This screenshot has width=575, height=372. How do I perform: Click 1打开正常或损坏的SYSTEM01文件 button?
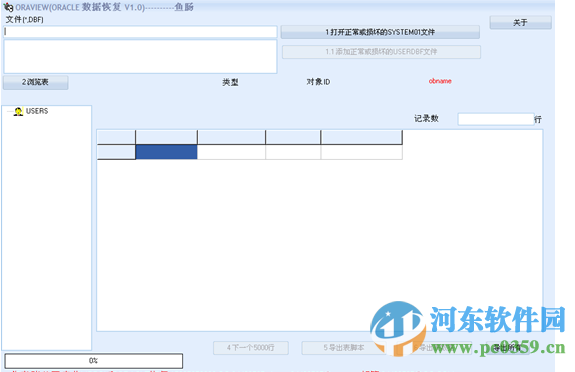tap(380, 32)
